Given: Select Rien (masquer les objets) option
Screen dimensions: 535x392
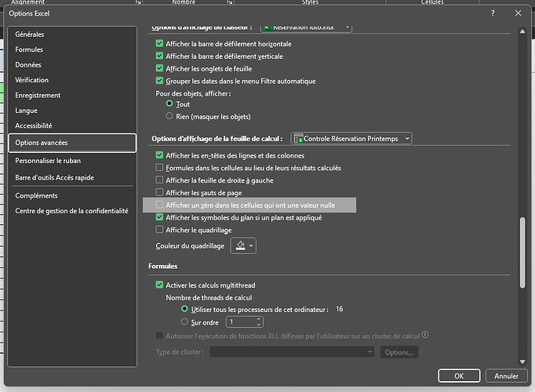Looking at the screenshot, I should (x=169, y=116).
